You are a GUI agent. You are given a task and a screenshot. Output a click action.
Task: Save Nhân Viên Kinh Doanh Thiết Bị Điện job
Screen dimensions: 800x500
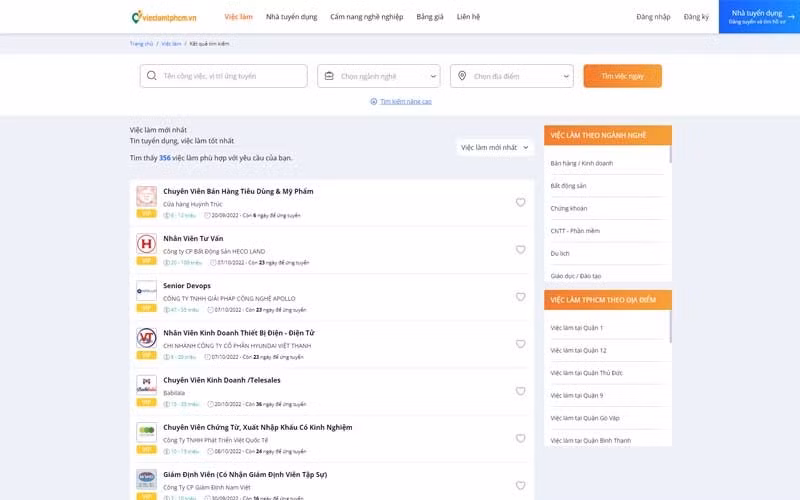[520, 344]
